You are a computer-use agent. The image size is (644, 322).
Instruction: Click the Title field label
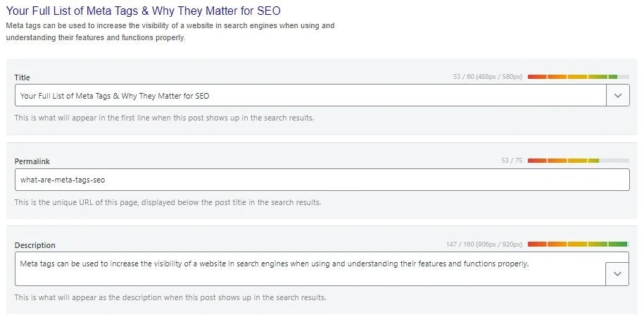23,78
